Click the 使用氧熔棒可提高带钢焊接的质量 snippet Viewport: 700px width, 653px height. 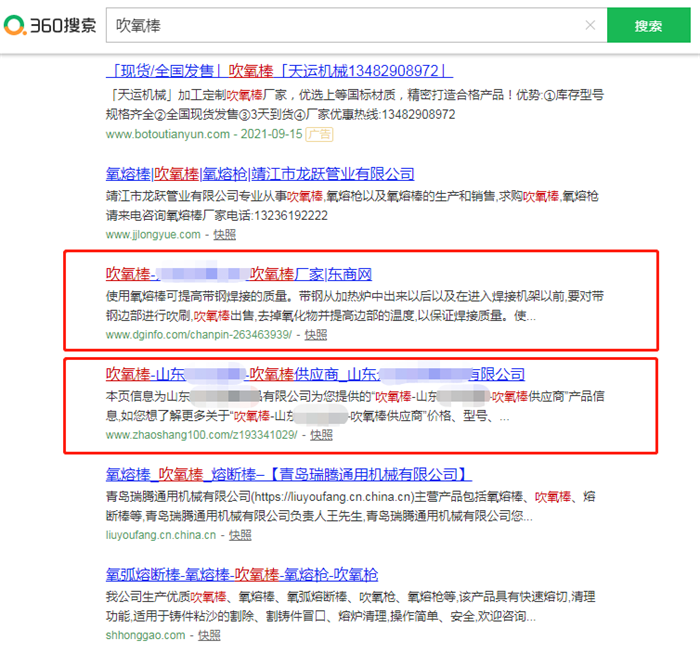(x=355, y=306)
